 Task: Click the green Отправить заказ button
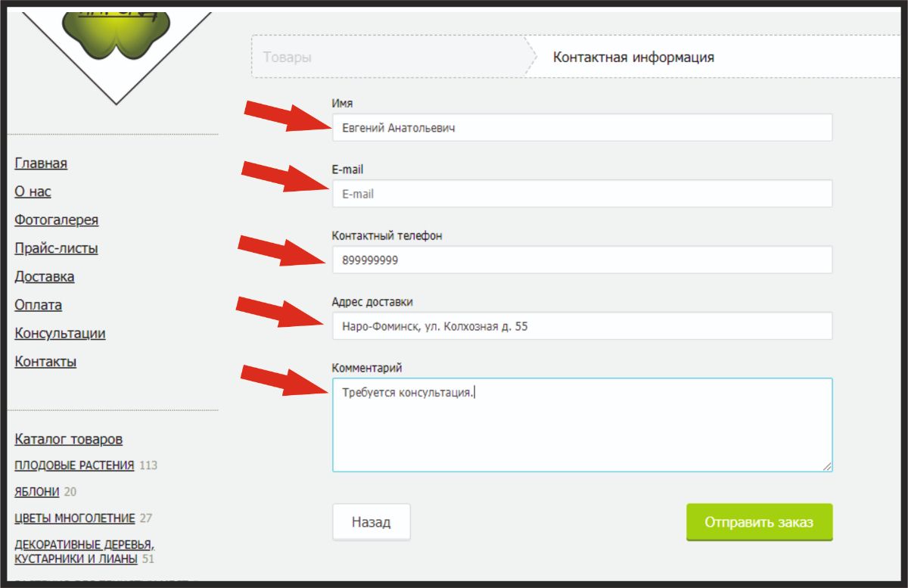point(759,523)
